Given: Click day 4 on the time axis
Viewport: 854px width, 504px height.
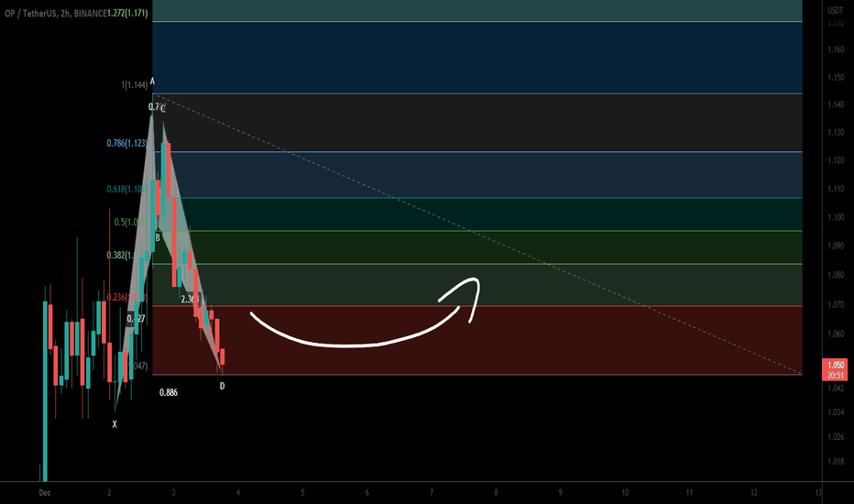Looking at the screenshot, I should pos(238,493).
